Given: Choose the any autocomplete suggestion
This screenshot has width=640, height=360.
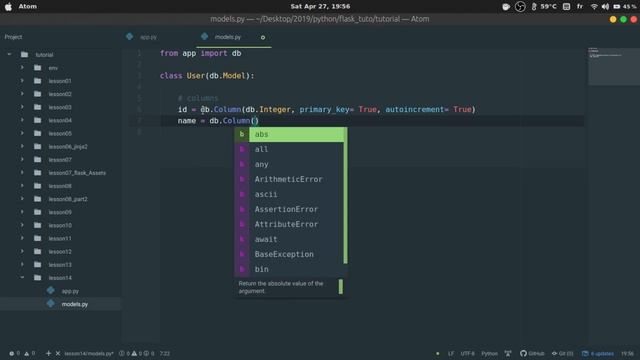Looking at the screenshot, I should [x=289, y=164].
